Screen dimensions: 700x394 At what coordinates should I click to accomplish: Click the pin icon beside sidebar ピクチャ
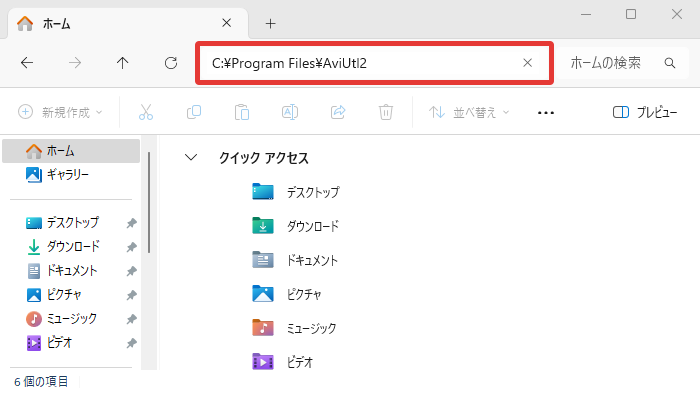click(x=131, y=295)
